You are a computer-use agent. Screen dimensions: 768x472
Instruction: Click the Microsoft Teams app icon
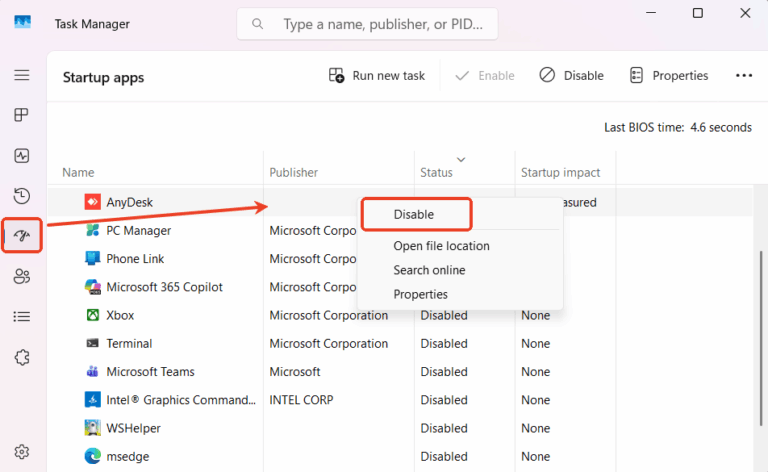(93, 372)
